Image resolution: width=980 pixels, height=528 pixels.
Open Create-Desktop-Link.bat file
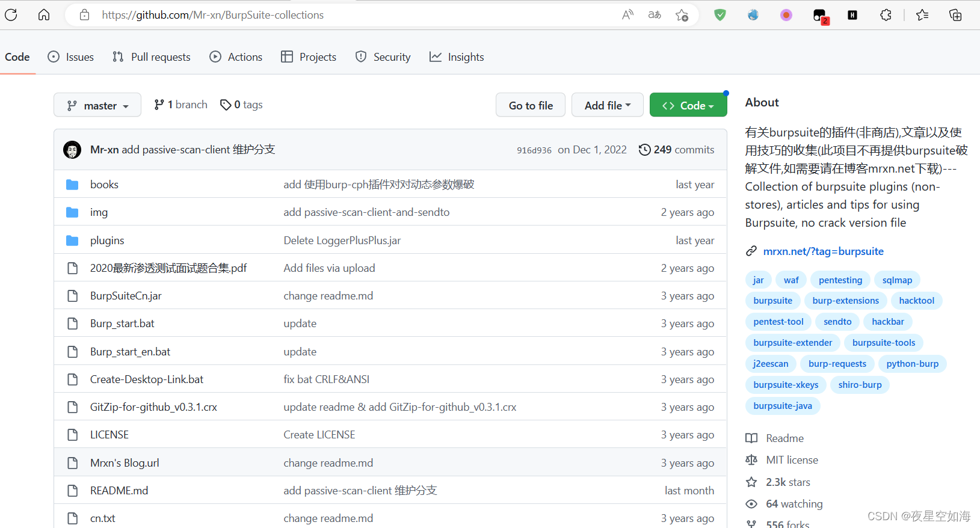[x=147, y=379]
